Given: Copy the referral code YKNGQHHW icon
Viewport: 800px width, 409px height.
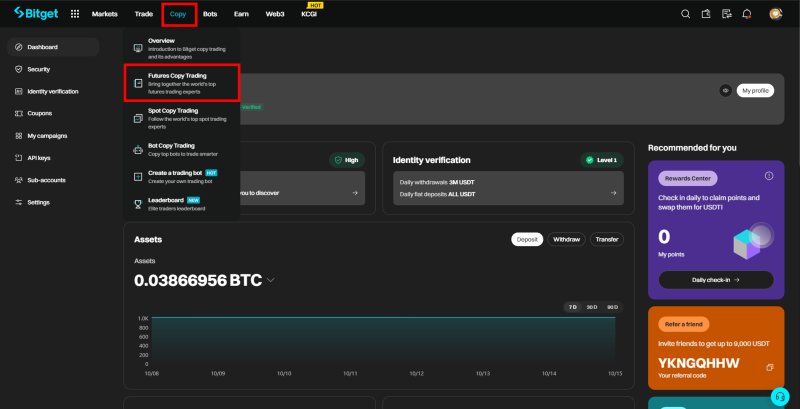Looking at the screenshot, I should pyautogui.click(x=770, y=367).
